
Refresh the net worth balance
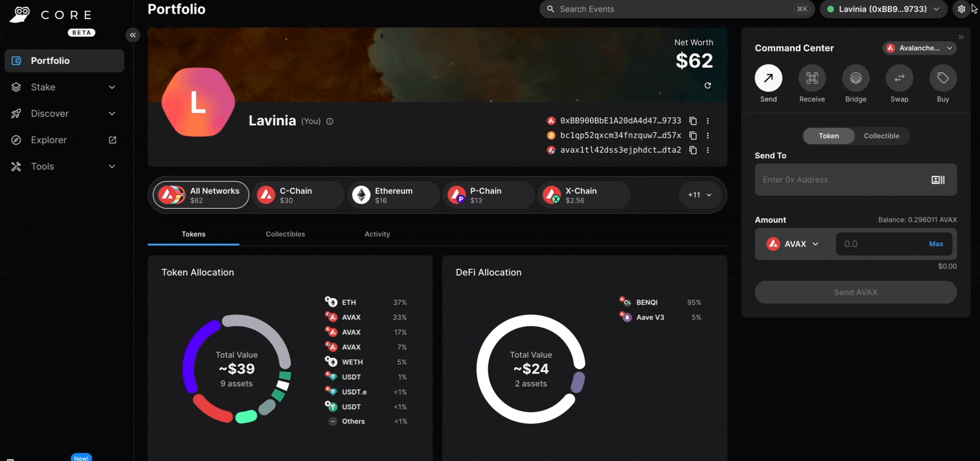(708, 86)
